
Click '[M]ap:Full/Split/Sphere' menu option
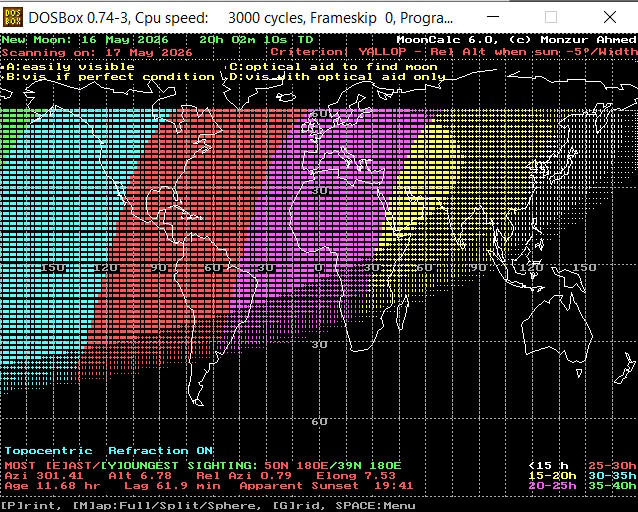point(167,506)
